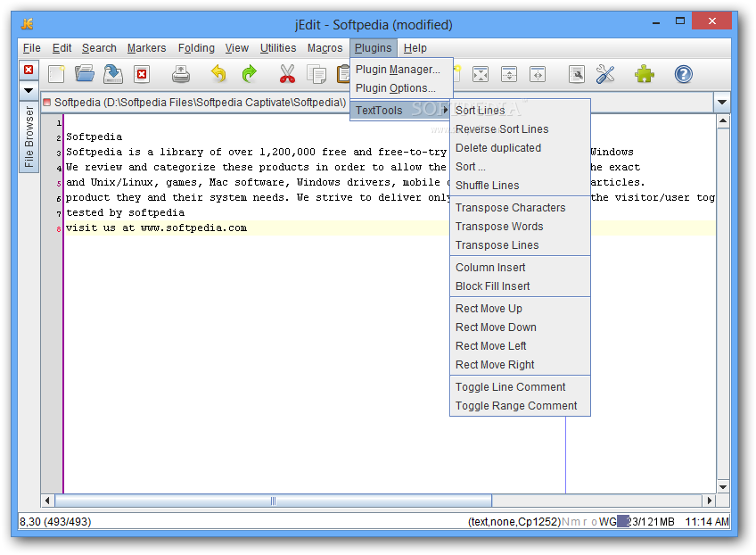This screenshot has height=555, width=756.
Task: Open the Help menu
Action: [x=415, y=48]
